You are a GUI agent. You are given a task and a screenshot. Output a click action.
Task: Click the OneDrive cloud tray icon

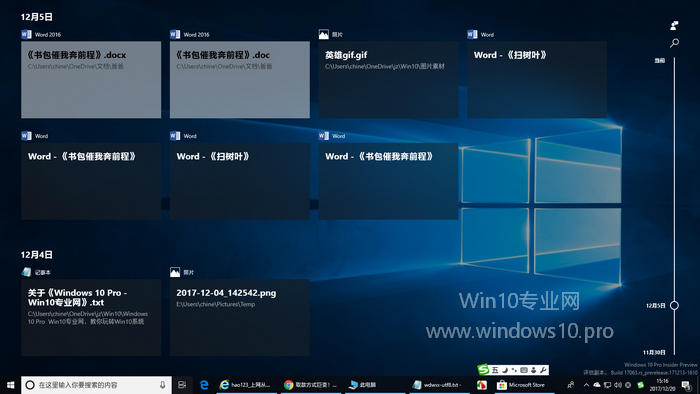597,385
